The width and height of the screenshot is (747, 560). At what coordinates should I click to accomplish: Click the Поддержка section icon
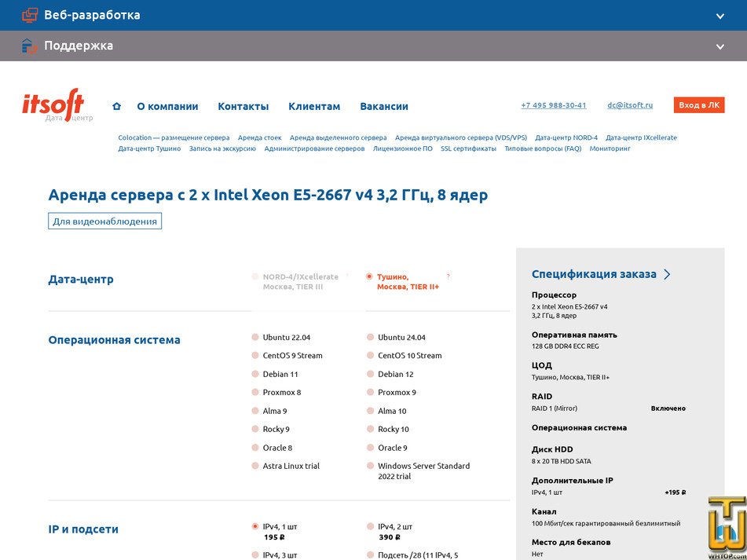pos(30,46)
